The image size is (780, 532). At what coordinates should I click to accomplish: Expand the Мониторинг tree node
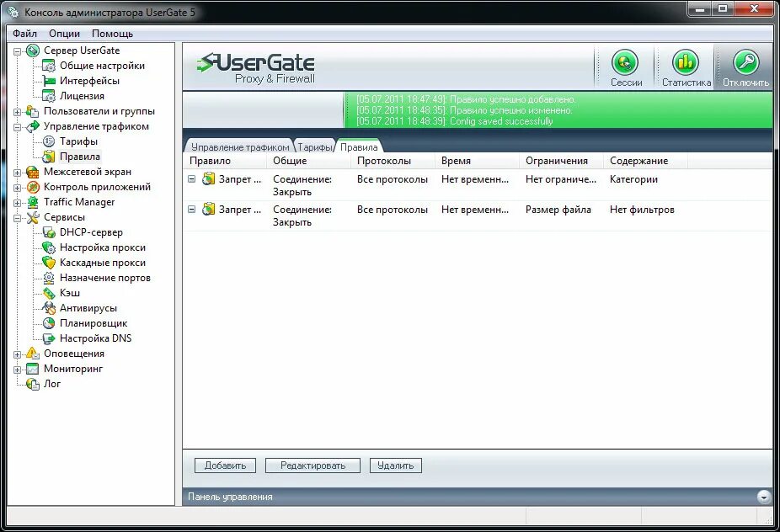point(18,370)
